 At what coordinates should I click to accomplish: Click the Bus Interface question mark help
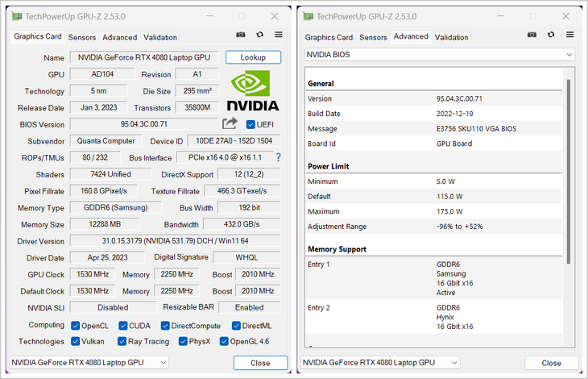tap(278, 157)
